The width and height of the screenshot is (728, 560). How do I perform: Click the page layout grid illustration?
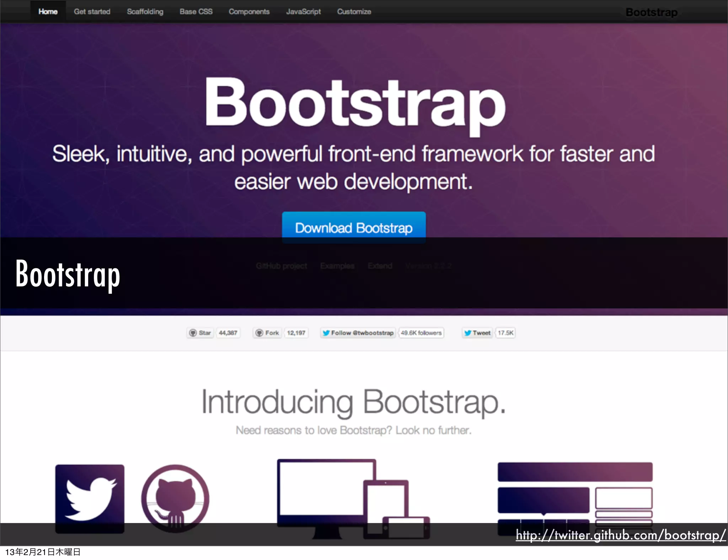click(575, 499)
